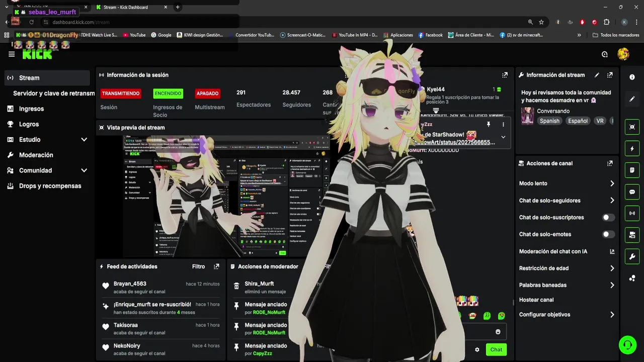This screenshot has width=644, height=362.
Task: Select Stream in left sidebar
Action: tap(47, 78)
